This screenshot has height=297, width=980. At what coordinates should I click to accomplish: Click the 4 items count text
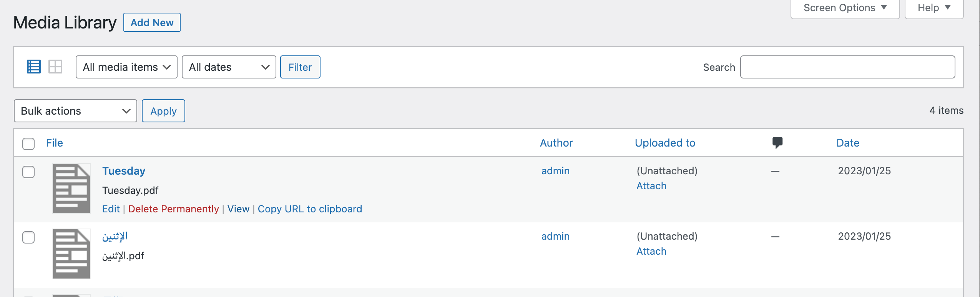coord(946,110)
